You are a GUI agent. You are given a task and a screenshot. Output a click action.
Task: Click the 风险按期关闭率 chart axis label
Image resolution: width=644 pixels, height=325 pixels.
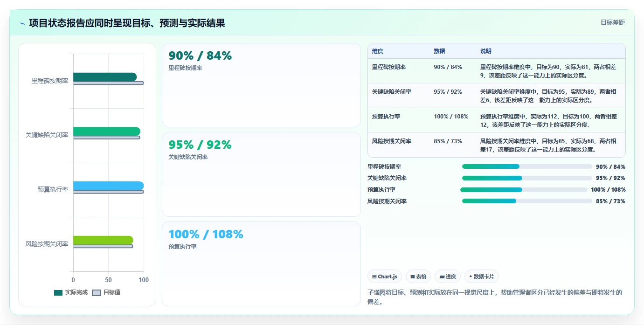click(x=47, y=244)
